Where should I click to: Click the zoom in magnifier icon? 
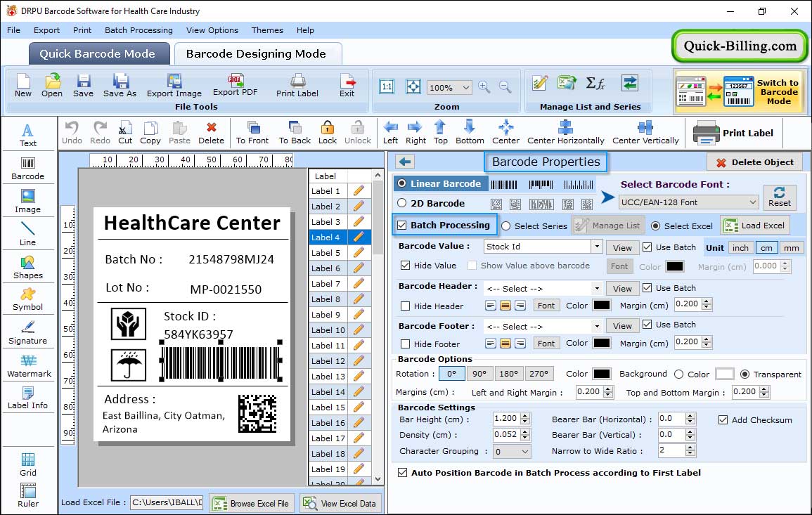click(x=484, y=87)
